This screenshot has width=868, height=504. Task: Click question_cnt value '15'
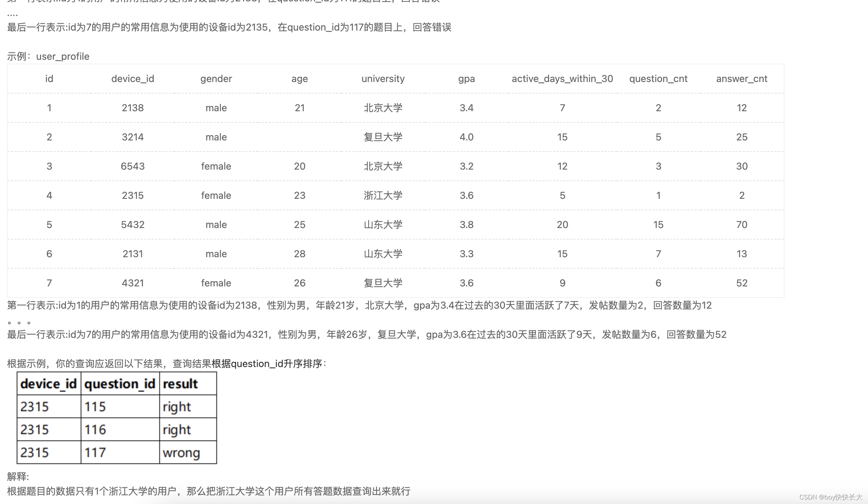[x=658, y=225]
